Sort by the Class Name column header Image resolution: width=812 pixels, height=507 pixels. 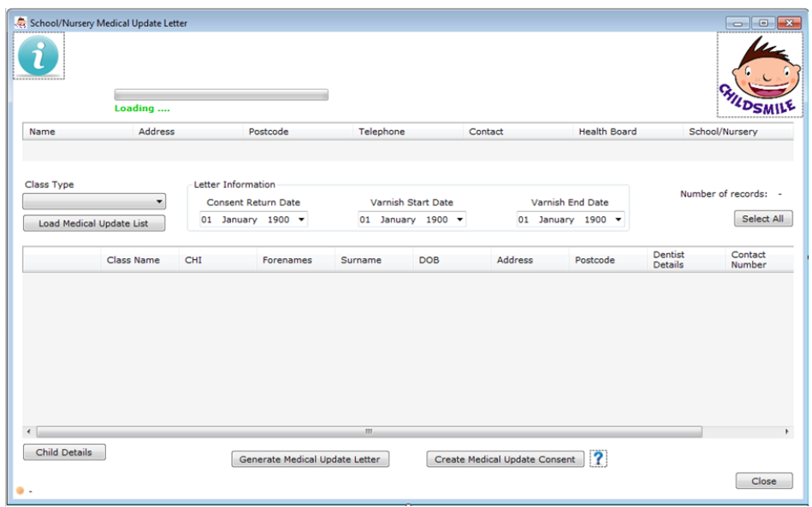coord(133,260)
